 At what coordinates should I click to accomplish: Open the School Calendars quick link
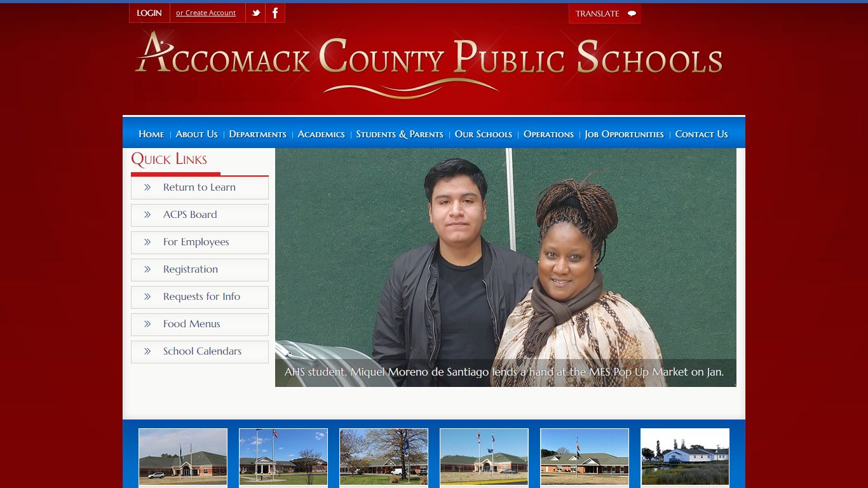click(x=200, y=351)
